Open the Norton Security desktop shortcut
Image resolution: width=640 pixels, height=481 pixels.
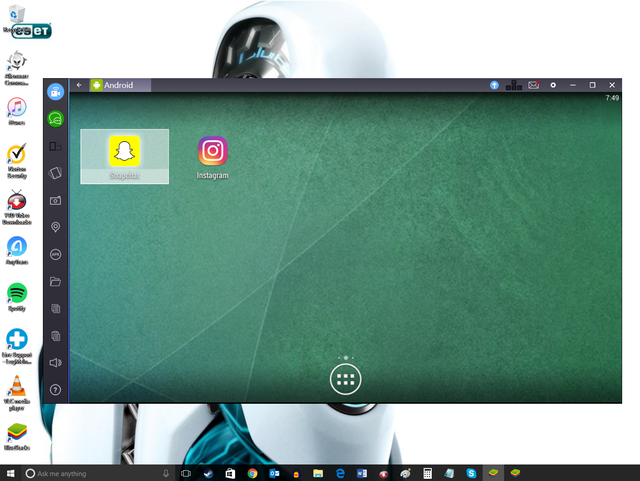pyautogui.click(x=17, y=161)
